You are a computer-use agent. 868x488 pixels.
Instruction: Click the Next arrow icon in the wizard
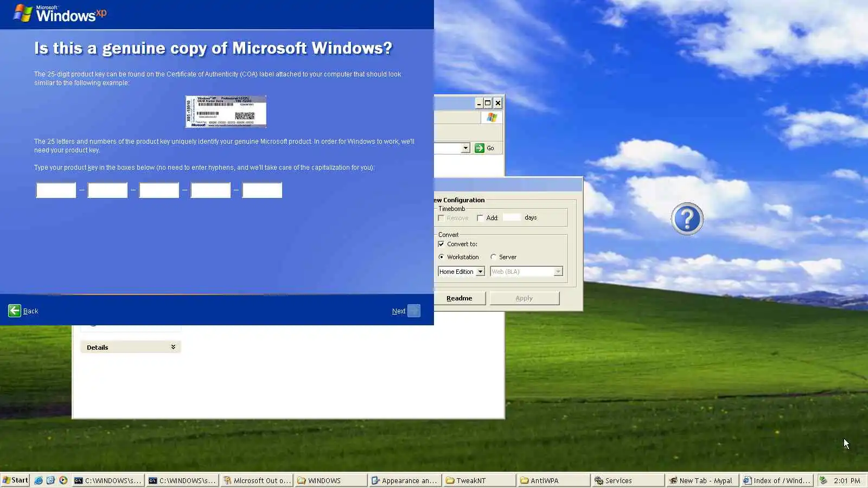[413, 311]
